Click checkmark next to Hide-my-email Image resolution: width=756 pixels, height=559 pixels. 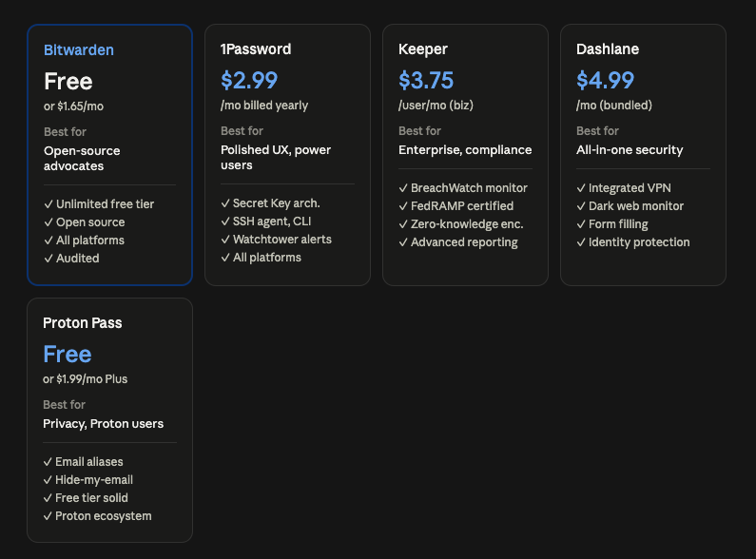[48, 480]
